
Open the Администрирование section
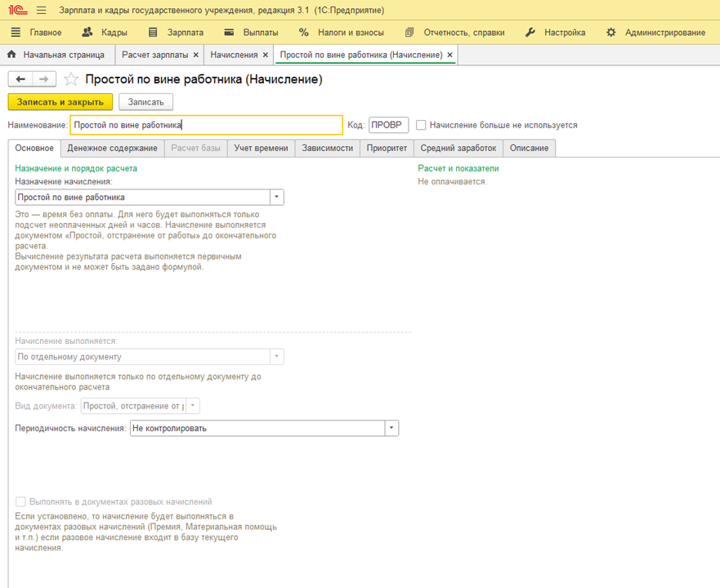click(x=655, y=33)
